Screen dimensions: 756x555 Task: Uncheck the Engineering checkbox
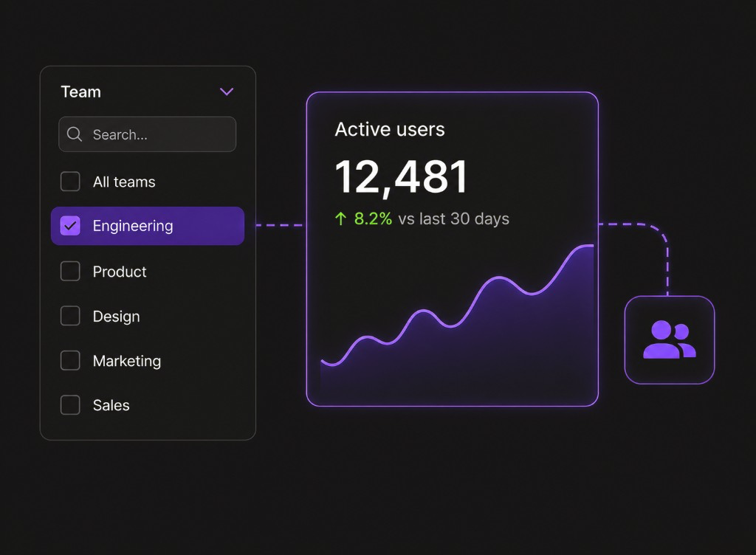(x=70, y=226)
